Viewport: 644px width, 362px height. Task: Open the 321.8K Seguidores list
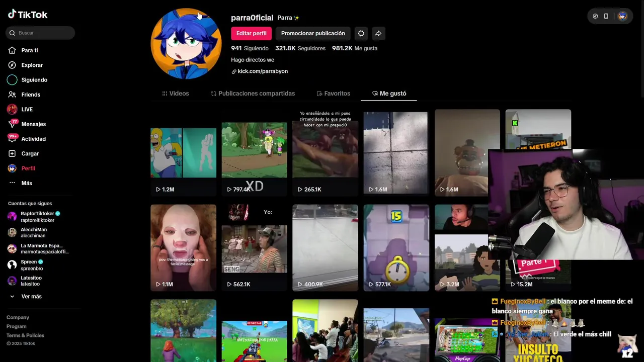pyautogui.click(x=300, y=48)
